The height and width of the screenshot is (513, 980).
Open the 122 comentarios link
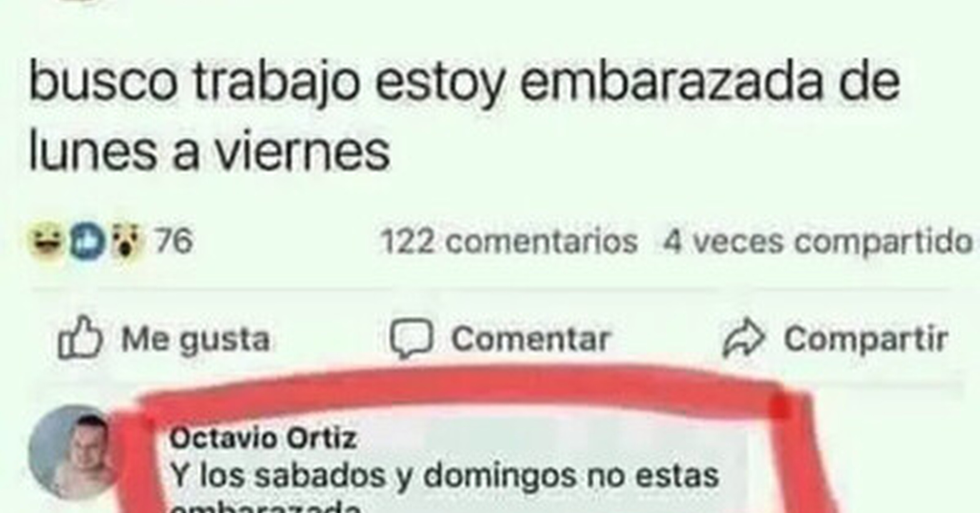tap(510, 242)
